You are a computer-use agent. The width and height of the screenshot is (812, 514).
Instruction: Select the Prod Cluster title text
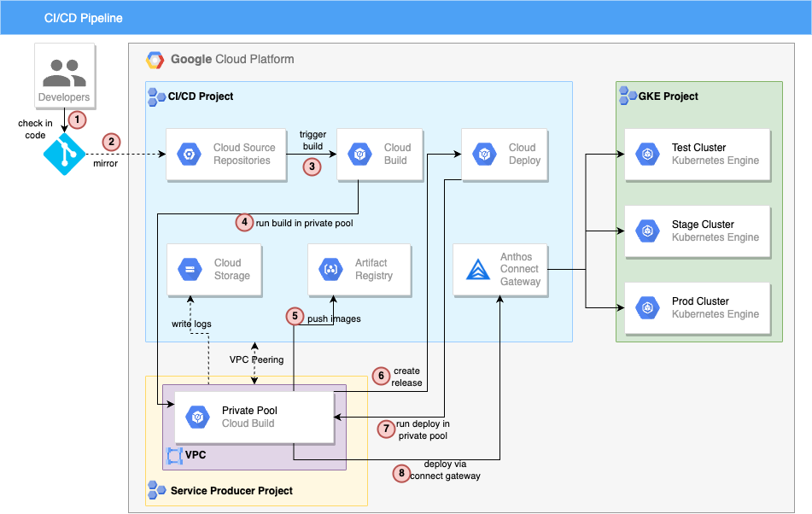pos(700,301)
